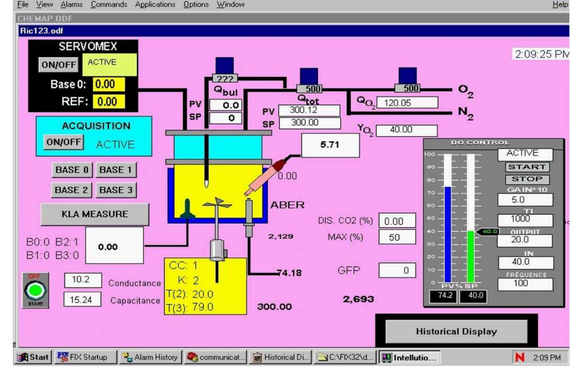Toggle the SERVOMEX ON/OFF button

coord(59,65)
